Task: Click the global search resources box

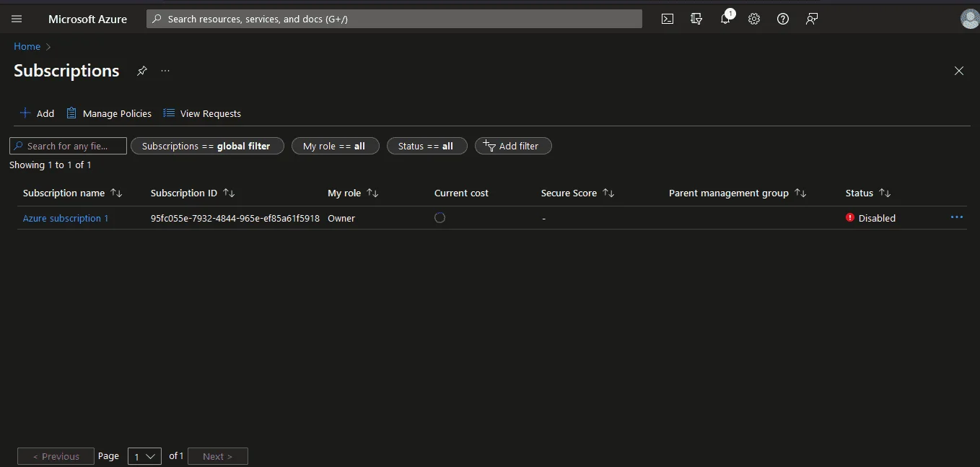Action: [x=394, y=19]
